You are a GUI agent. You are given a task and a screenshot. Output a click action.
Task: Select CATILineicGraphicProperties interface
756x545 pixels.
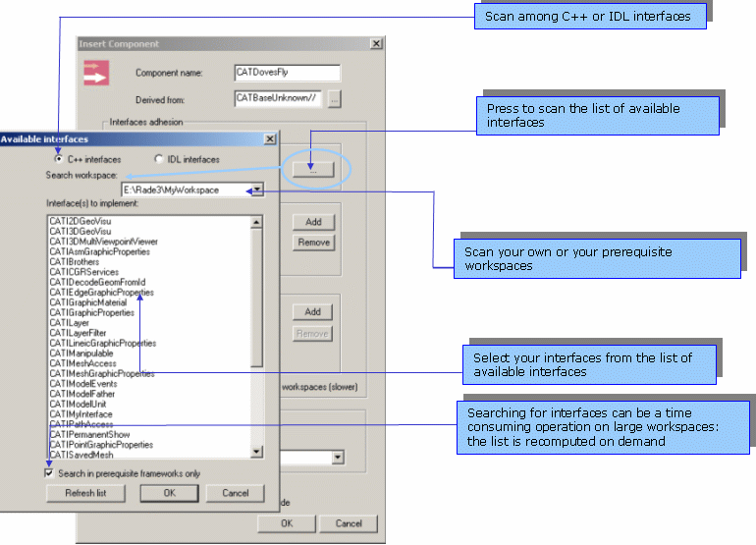click(x=103, y=343)
